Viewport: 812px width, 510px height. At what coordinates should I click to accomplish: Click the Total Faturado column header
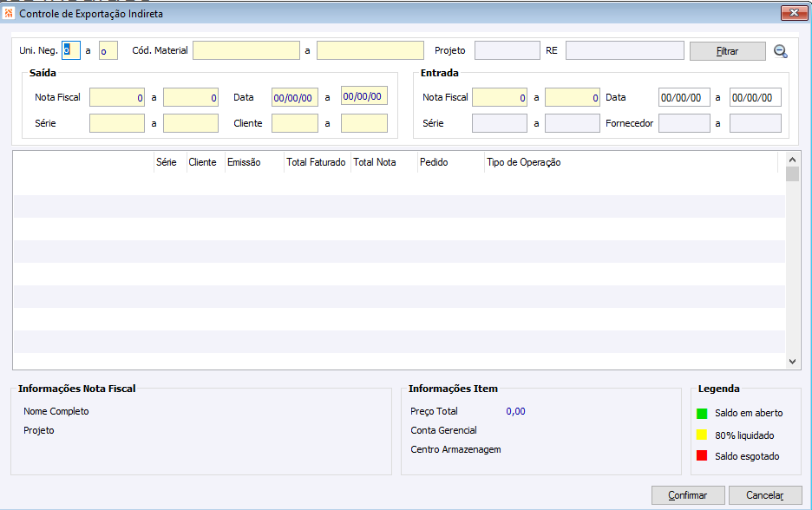(x=318, y=162)
